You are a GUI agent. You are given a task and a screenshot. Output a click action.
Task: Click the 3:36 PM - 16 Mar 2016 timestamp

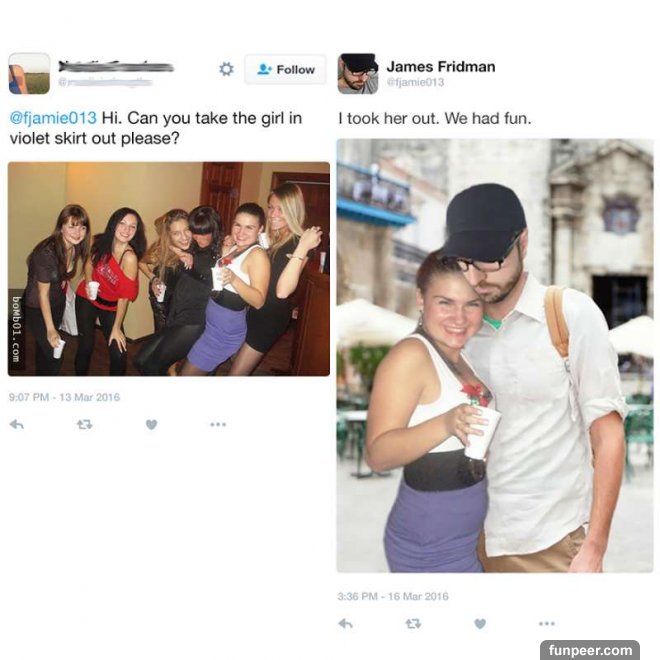393,596
